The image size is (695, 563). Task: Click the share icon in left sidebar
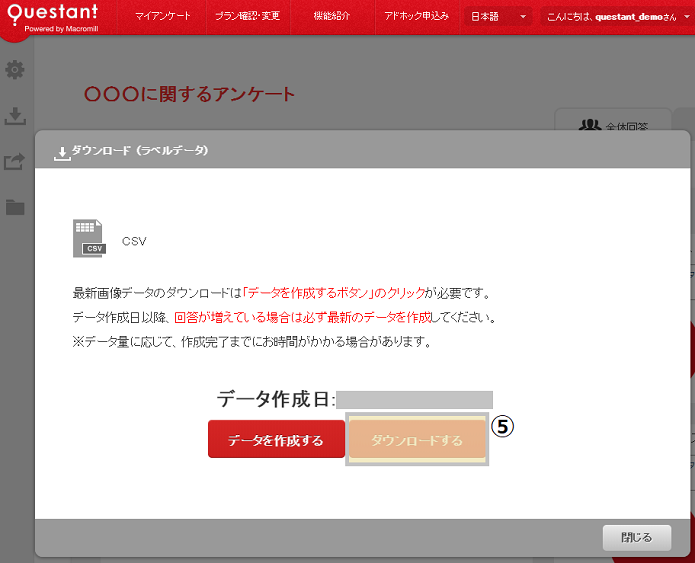pos(15,161)
